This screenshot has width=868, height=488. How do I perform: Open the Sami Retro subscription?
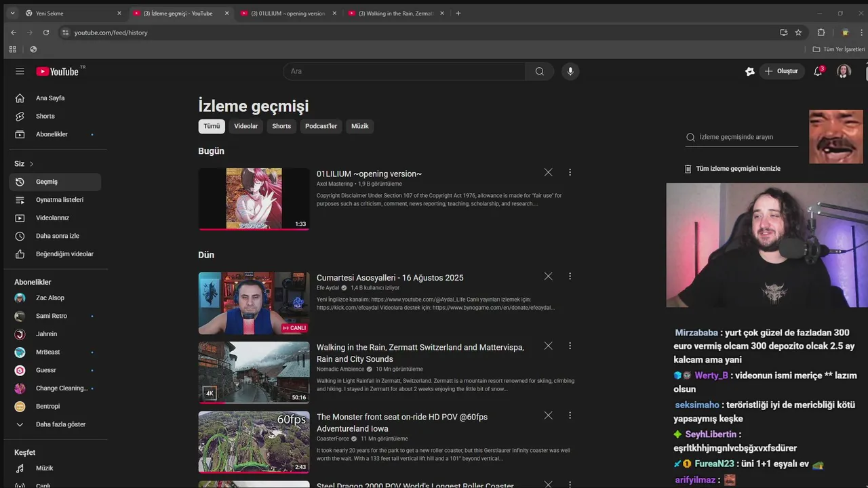[55, 316]
